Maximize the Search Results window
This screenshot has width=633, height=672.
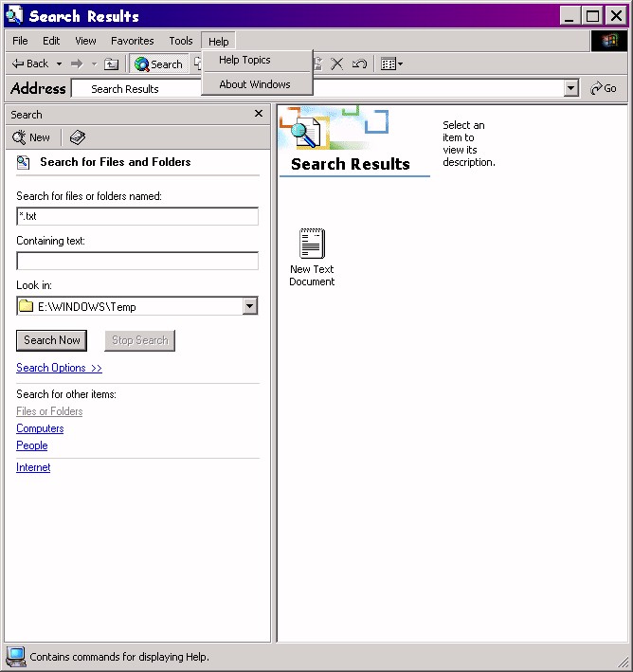pyautogui.click(x=592, y=16)
